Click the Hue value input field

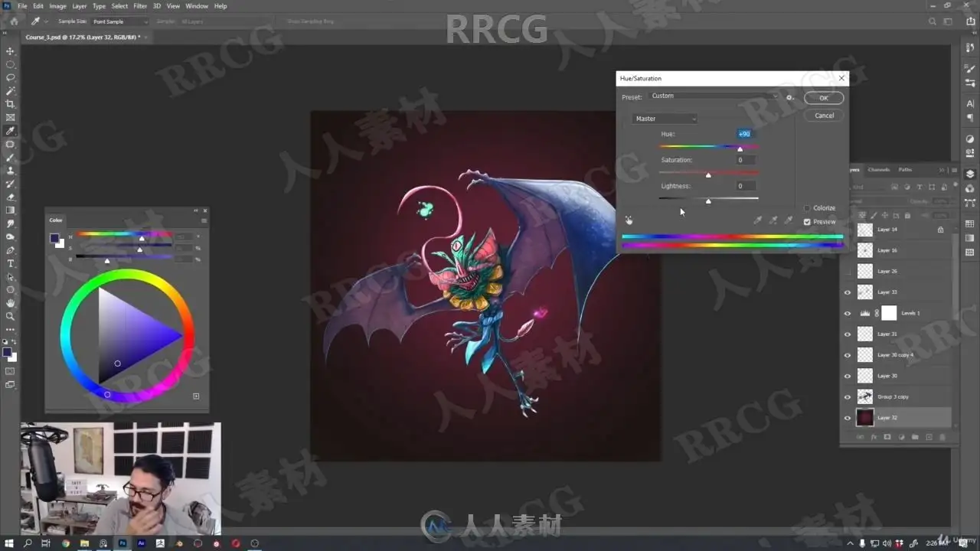pyautogui.click(x=746, y=134)
